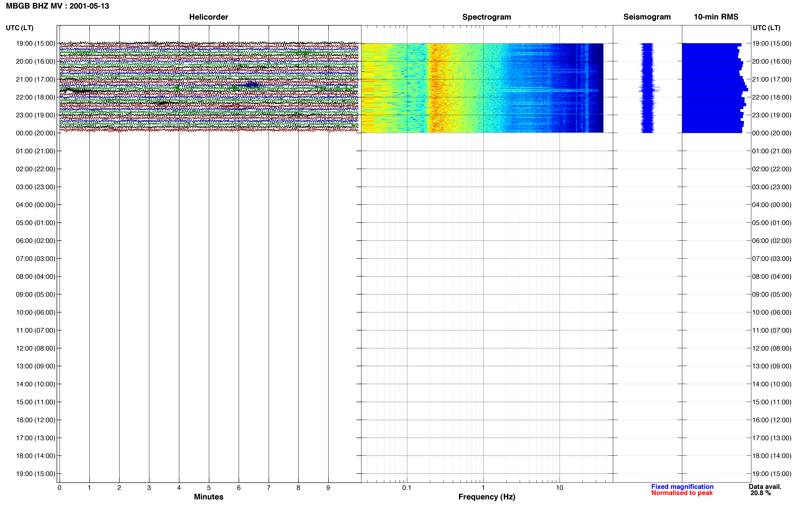Click right axis label '03:00 (23:00)'
The width and height of the screenshot is (812, 508).
[772, 187]
